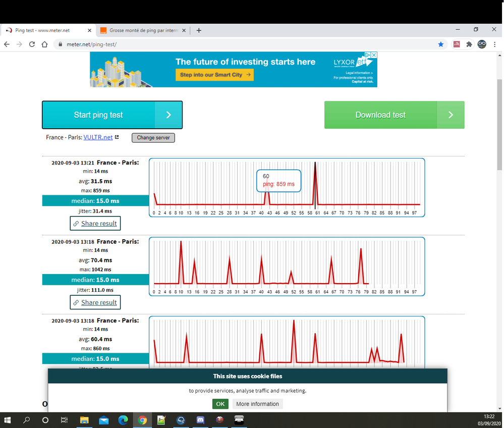This screenshot has width=504, height=428.
Task: Open Discord from the taskbar
Action: click(200, 420)
